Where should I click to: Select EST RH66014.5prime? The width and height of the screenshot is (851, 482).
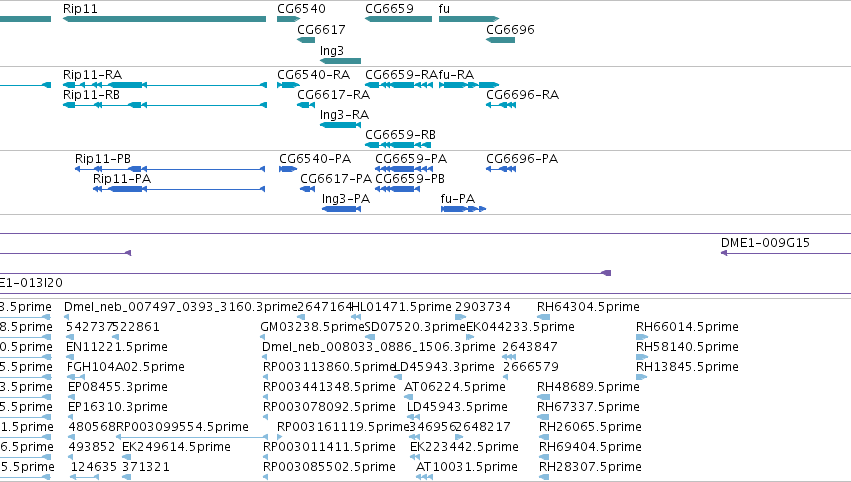[x=687, y=327]
